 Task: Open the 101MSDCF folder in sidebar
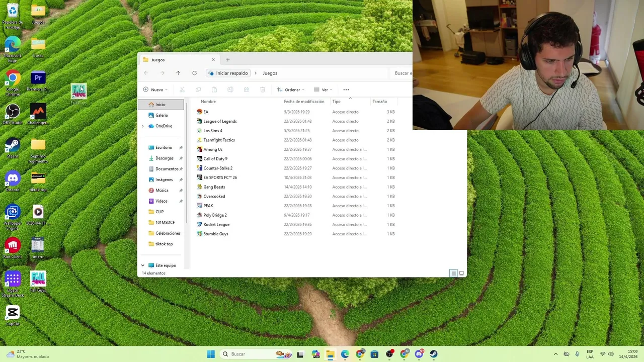pyautogui.click(x=165, y=223)
